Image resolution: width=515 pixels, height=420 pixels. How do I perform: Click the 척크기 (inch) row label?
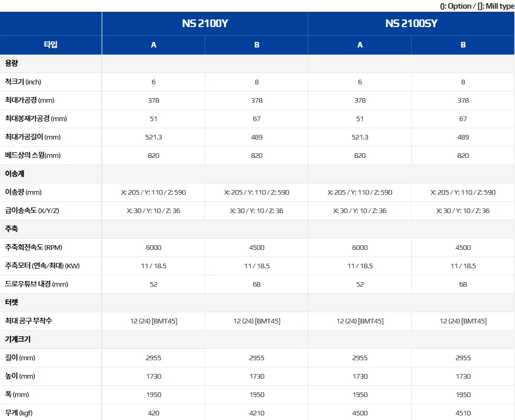23,82
